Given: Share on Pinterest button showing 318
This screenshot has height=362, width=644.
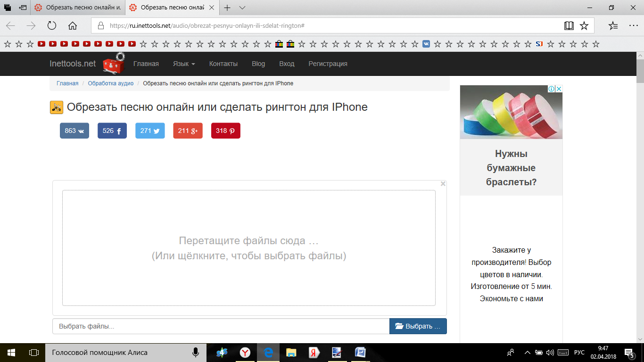Looking at the screenshot, I should pos(225,131).
